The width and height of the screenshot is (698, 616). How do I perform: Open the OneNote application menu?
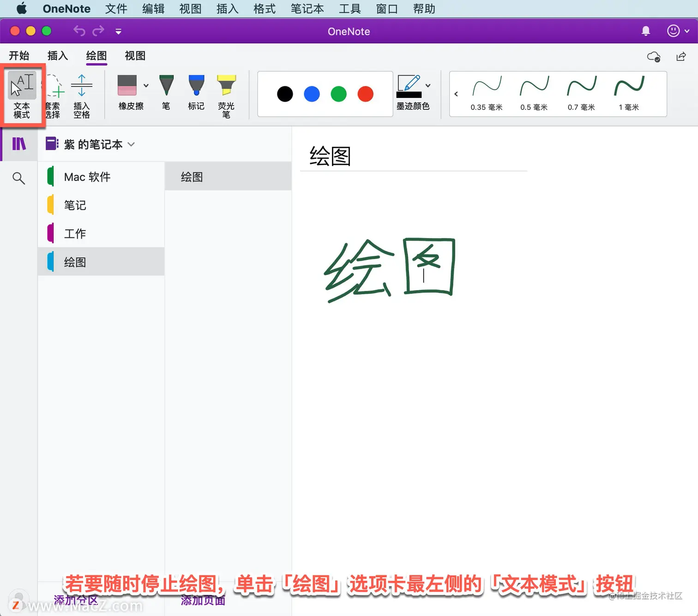66,9
